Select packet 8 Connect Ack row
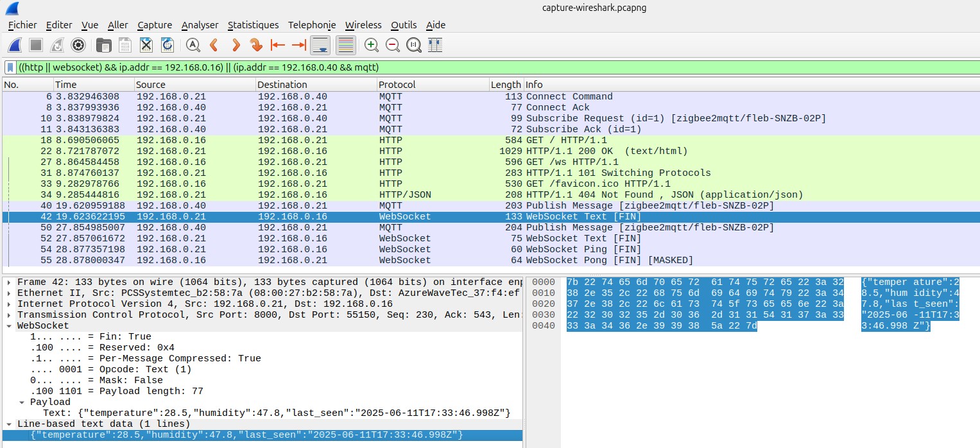 point(491,107)
